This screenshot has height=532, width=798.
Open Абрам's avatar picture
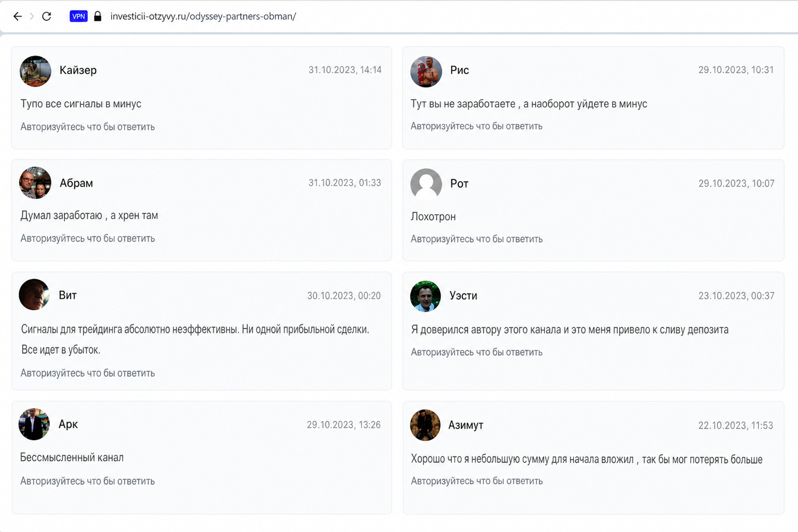coord(35,183)
